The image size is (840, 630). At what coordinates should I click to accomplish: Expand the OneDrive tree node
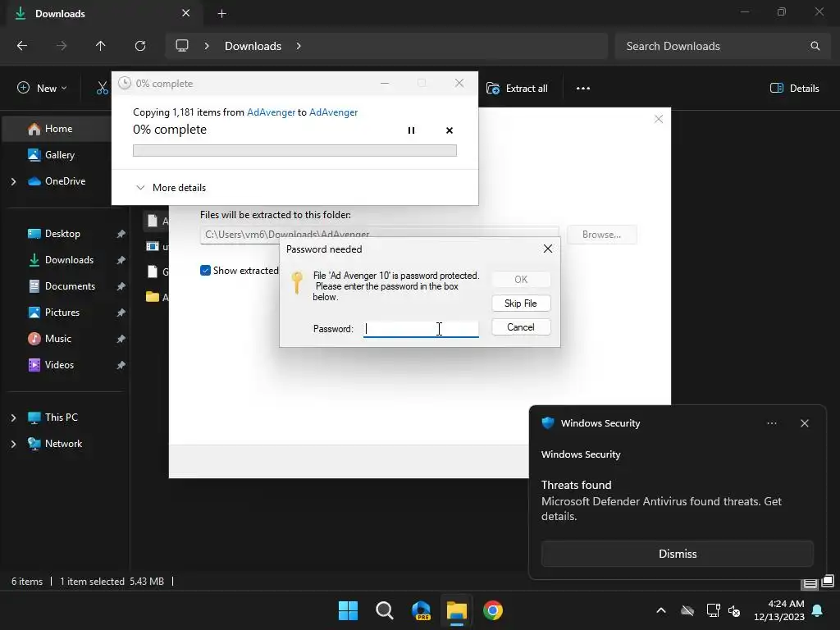(13, 181)
